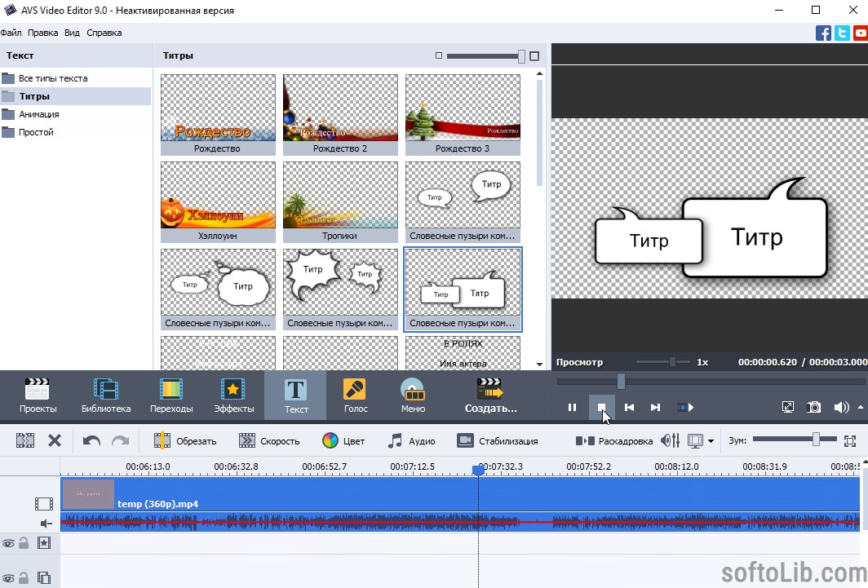Lock the effects track
Viewport: 868px width, 588px height.
pyautogui.click(x=23, y=543)
